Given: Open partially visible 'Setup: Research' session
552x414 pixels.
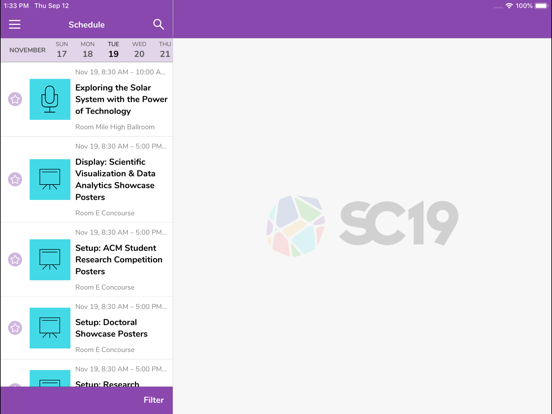Looking at the screenshot, I should 107,383.
